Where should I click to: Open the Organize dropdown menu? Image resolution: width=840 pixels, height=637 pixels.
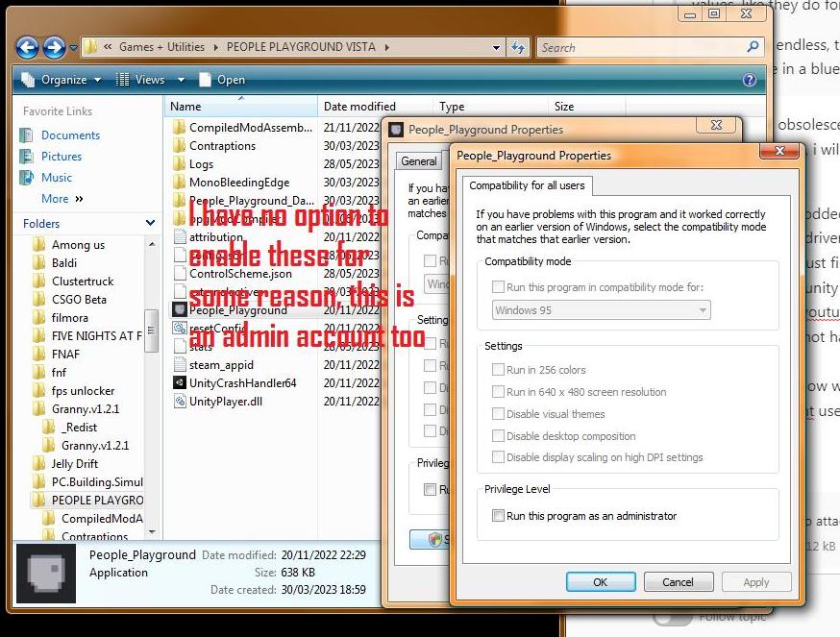pos(97,80)
